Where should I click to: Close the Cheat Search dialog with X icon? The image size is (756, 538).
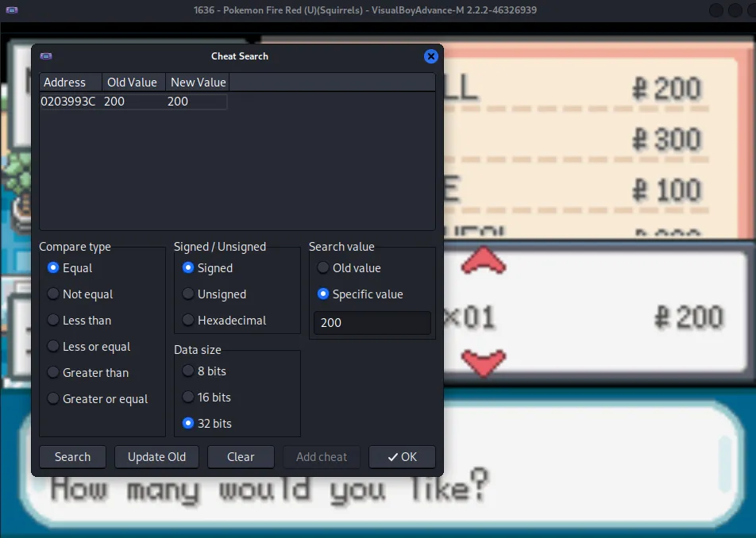(x=430, y=56)
